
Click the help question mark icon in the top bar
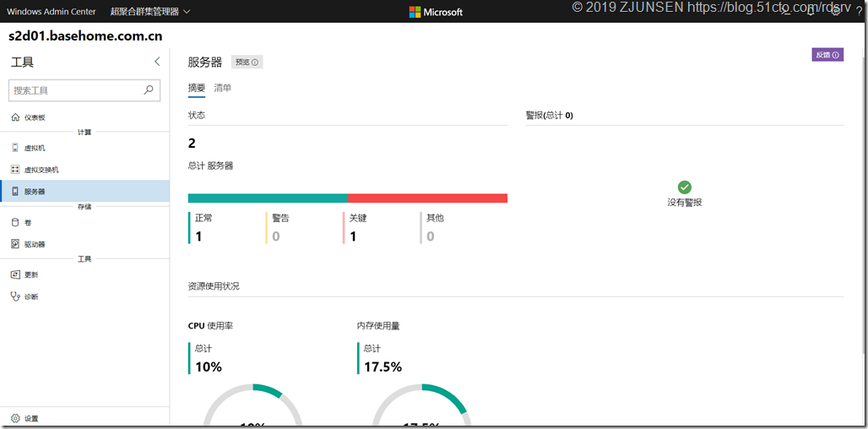click(x=860, y=12)
